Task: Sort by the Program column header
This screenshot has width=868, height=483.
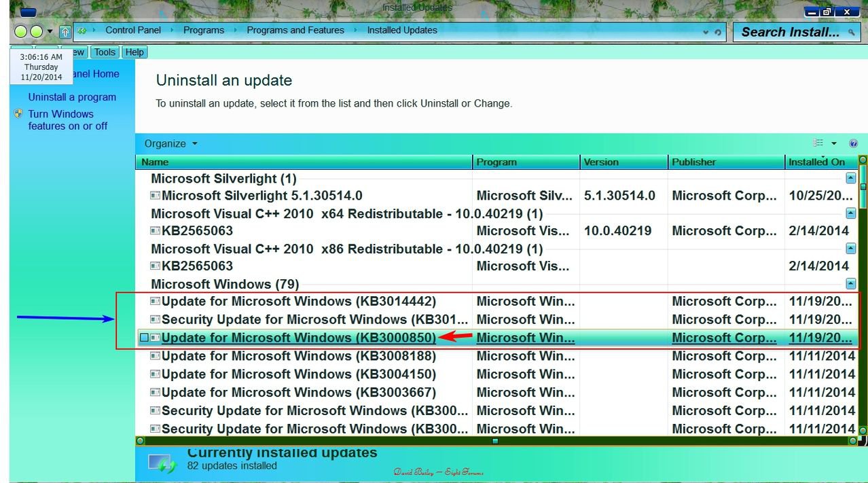Action: (526, 162)
